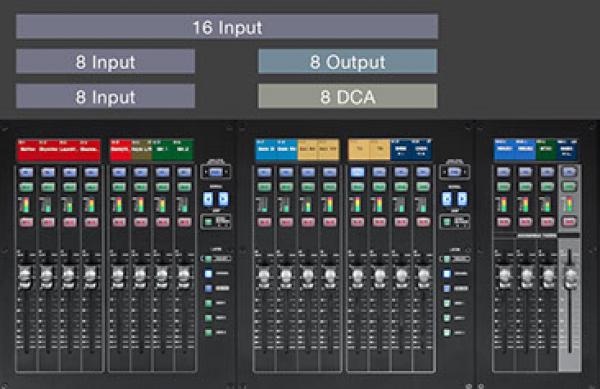Click level meter on right section's first channel
The image size is (600, 389).
(502, 205)
